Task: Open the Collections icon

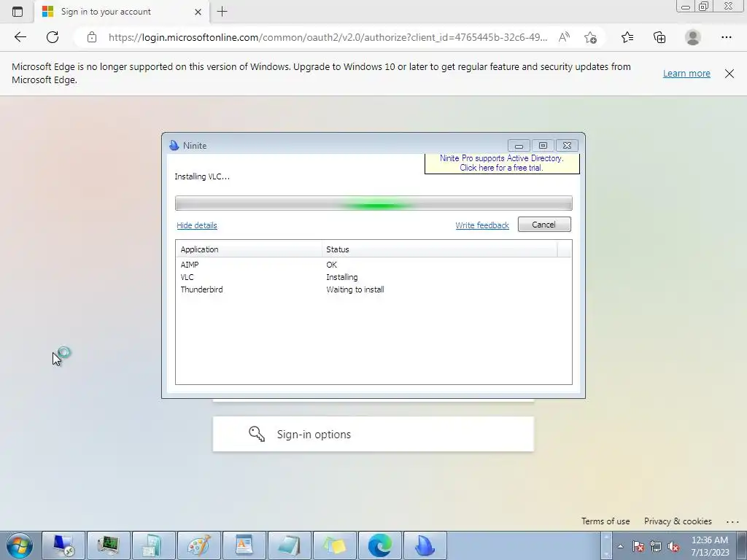Action: click(x=659, y=37)
